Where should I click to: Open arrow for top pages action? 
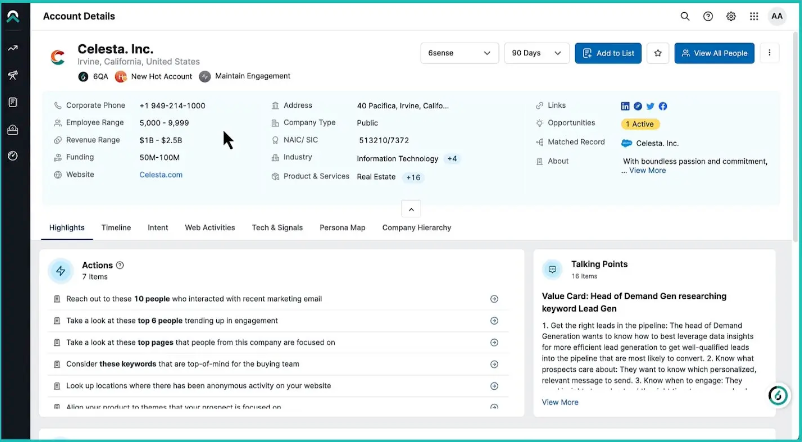click(494, 343)
